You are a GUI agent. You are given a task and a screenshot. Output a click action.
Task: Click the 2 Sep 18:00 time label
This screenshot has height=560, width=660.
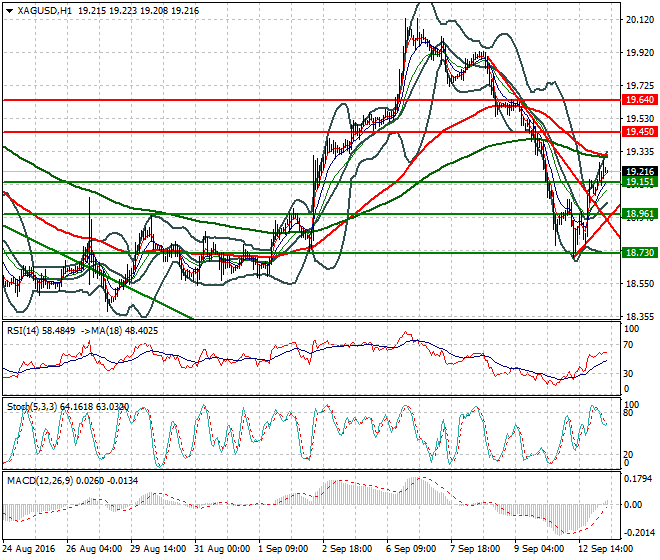[347, 549]
